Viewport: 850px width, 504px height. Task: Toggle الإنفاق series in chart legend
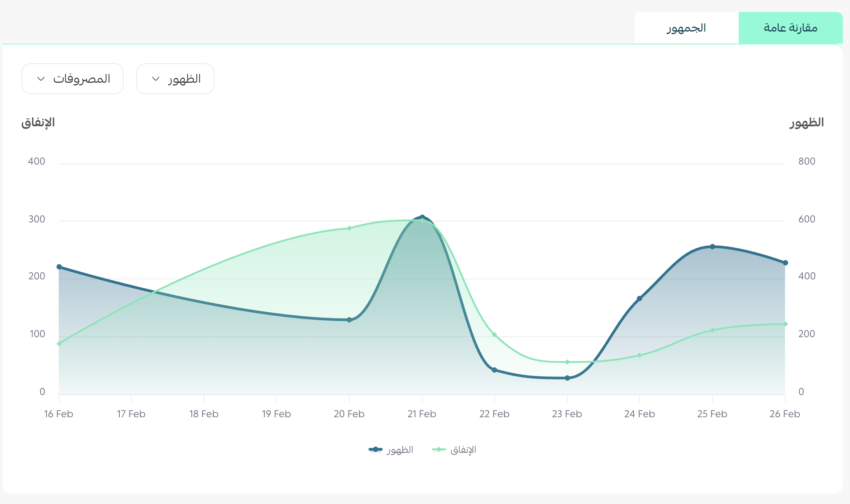(463, 450)
